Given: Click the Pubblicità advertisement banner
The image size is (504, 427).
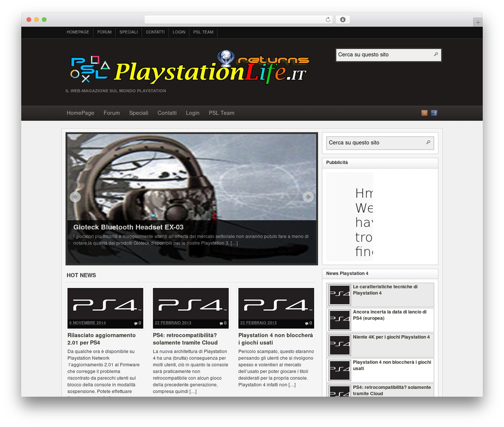Looking at the screenshot, I should point(349,216).
